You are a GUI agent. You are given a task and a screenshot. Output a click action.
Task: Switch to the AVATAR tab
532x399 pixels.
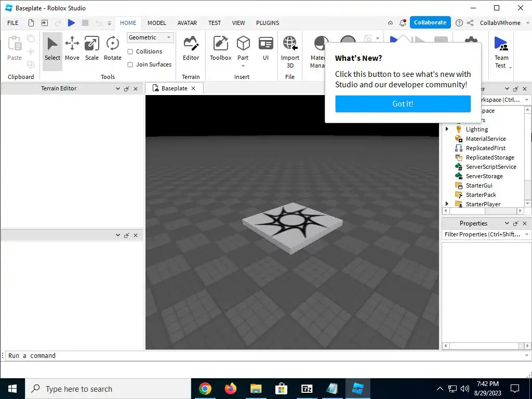(x=187, y=23)
